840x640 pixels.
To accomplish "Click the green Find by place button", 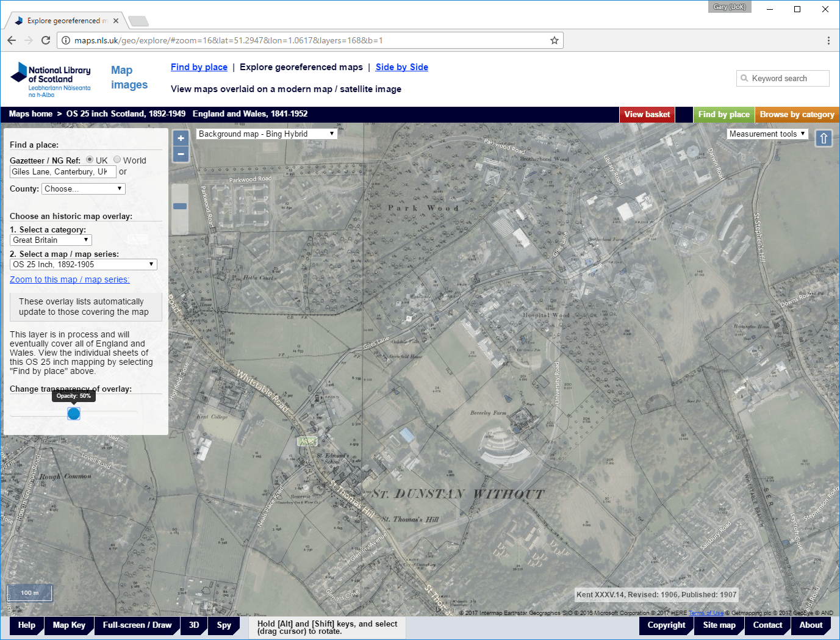I will click(x=723, y=115).
